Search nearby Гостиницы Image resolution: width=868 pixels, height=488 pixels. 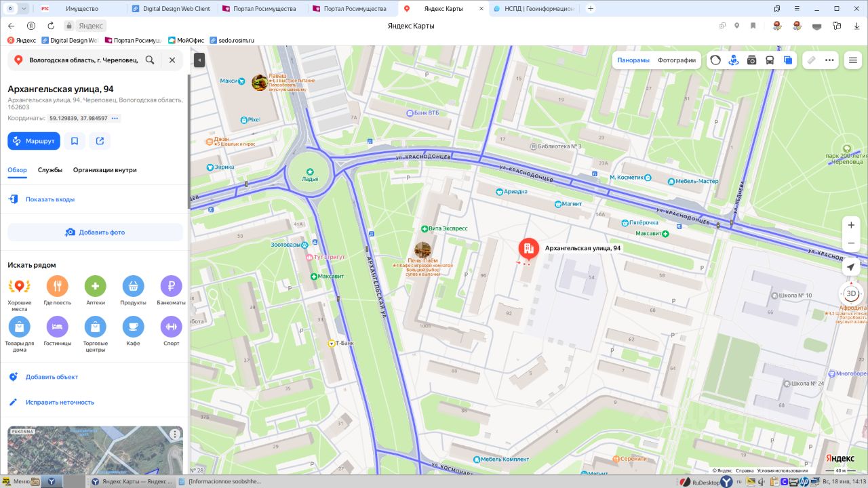point(58,331)
